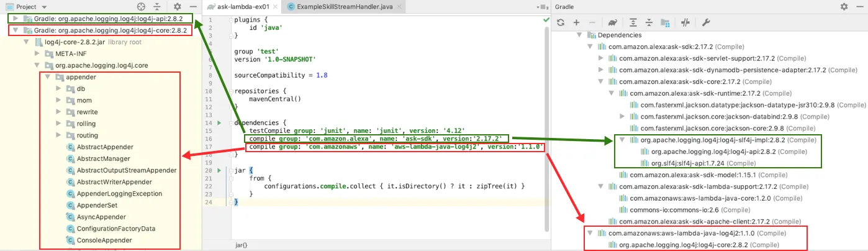Screen dimensions: 868x251
Task: Click run gutter arrow beside jar block
Action: (x=219, y=170)
